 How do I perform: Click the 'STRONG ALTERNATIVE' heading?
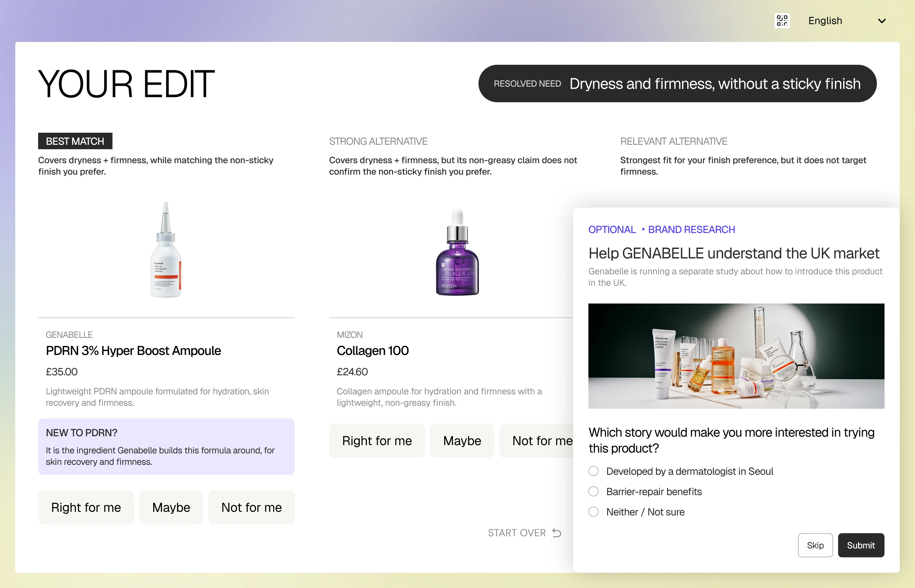pyautogui.click(x=378, y=141)
